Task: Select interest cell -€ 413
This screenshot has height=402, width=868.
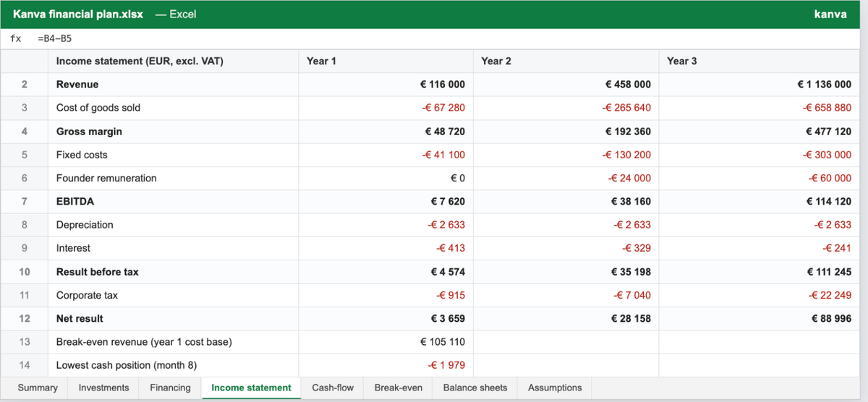Action: (385, 248)
